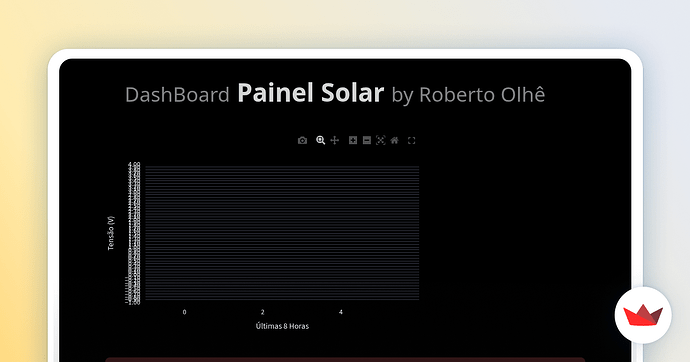Screen dimensions: 690x362
Task: Click the dark red bar below the chart
Action: 345,360
